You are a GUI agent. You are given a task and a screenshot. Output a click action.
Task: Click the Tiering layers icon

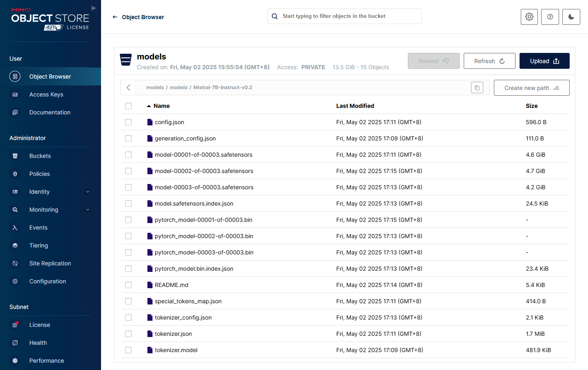coord(15,245)
